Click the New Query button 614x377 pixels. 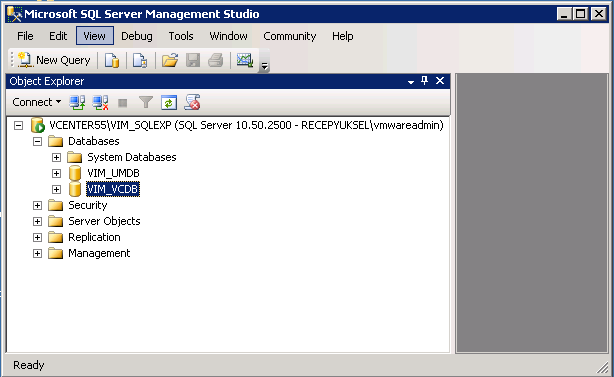54,60
